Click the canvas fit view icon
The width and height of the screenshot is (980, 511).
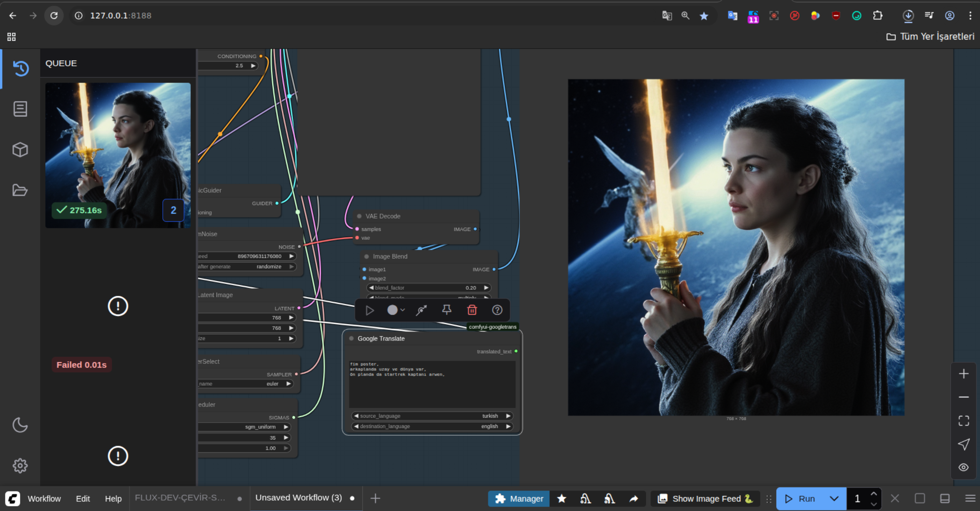(x=963, y=420)
